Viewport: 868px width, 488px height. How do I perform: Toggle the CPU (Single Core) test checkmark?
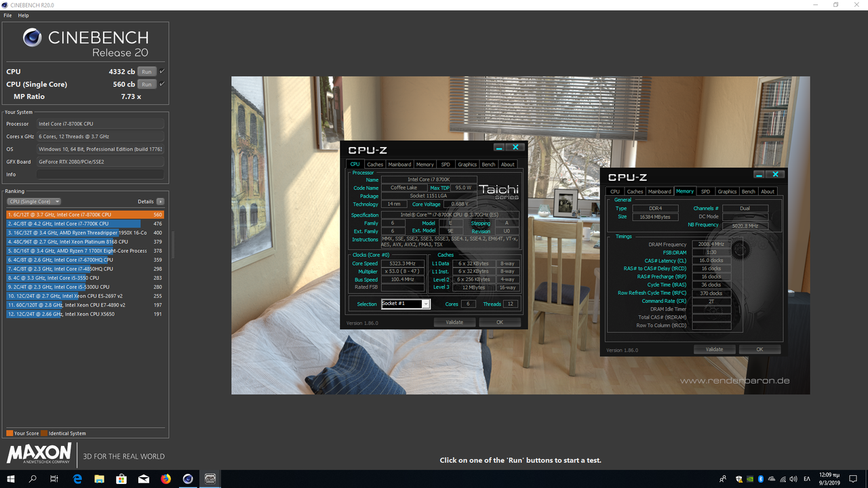click(x=162, y=84)
